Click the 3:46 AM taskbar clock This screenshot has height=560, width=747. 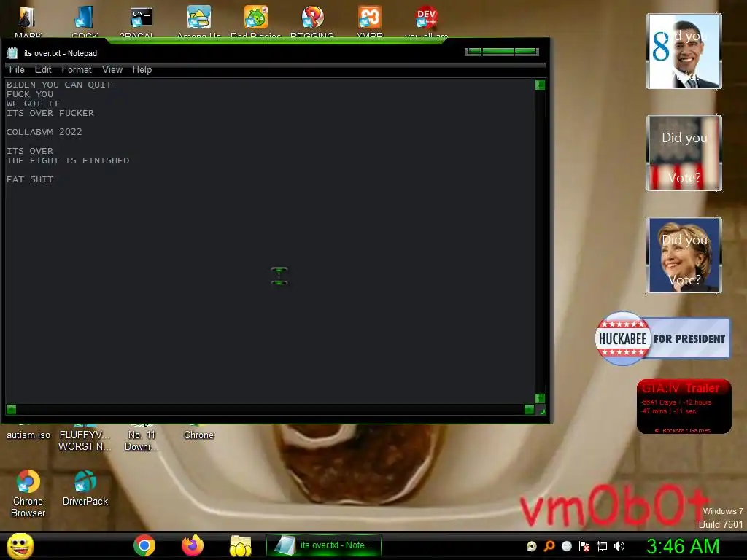pyautogui.click(x=683, y=546)
